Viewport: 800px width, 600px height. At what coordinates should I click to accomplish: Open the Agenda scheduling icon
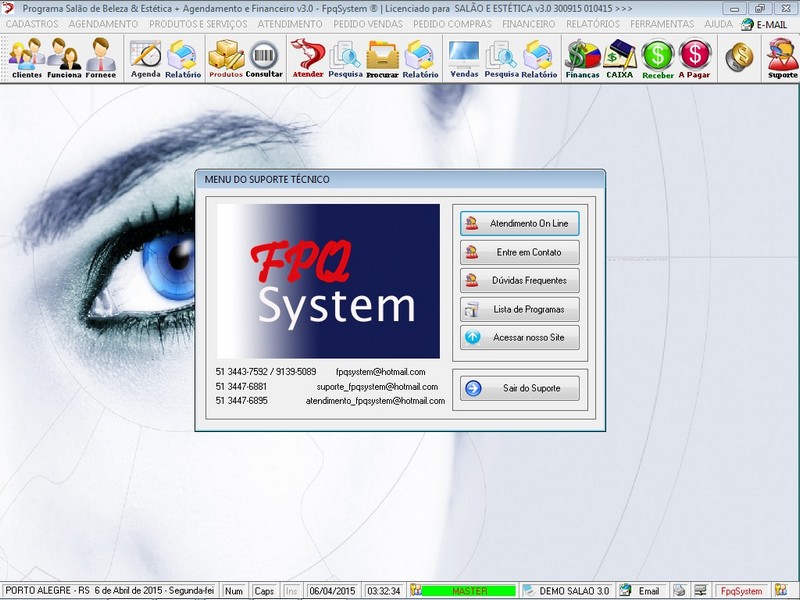pyautogui.click(x=145, y=58)
